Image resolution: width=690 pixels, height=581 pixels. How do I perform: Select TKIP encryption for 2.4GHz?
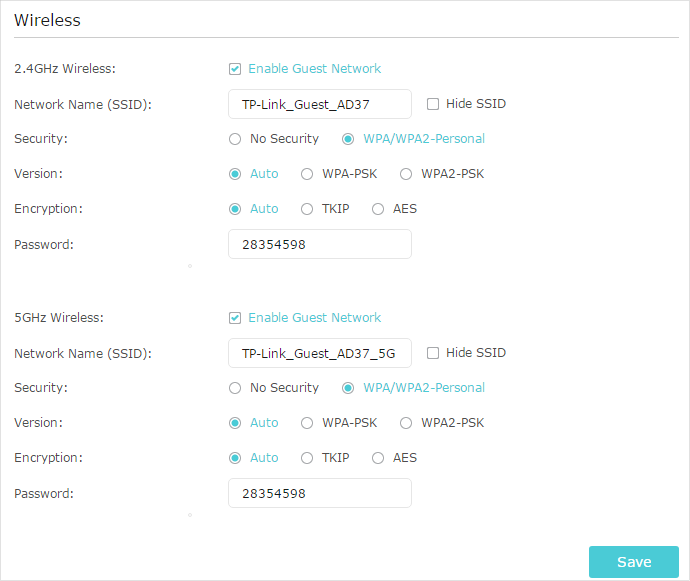pos(307,209)
